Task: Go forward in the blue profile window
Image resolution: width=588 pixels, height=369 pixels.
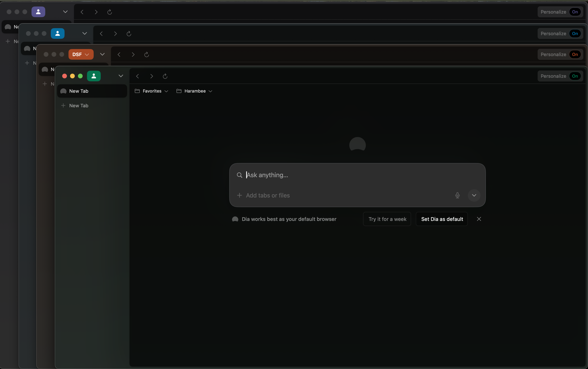Action: coord(115,34)
